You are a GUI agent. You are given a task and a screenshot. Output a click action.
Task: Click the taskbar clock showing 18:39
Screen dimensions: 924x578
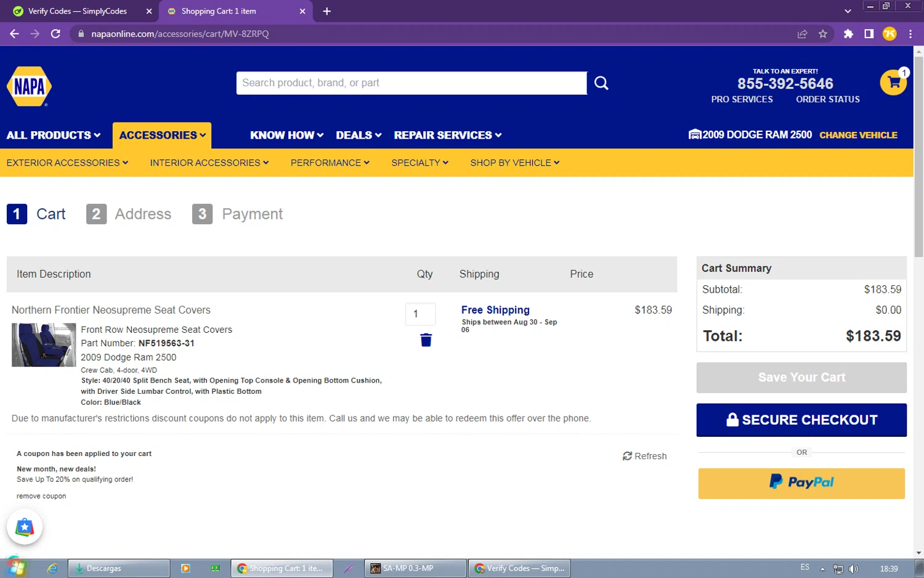pos(889,569)
